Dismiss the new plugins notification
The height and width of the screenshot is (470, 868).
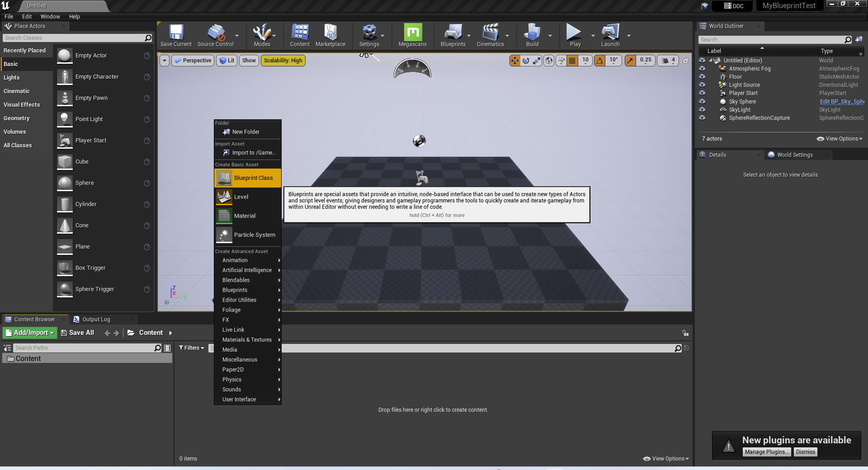click(x=805, y=452)
